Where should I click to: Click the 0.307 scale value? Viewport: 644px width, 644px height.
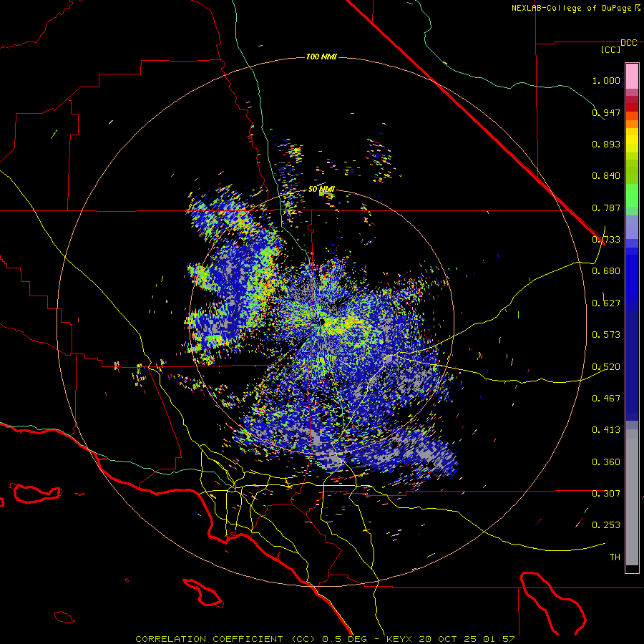(606, 494)
